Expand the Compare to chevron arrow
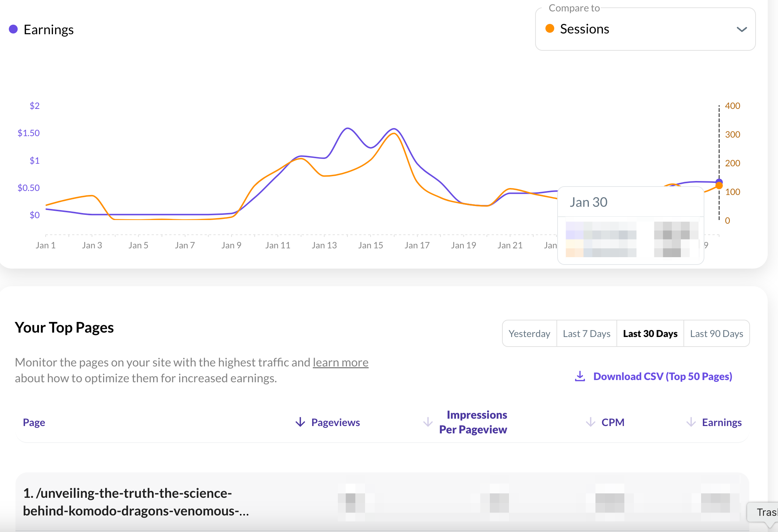Screen dimensions: 778x532 click(x=742, y=29)
